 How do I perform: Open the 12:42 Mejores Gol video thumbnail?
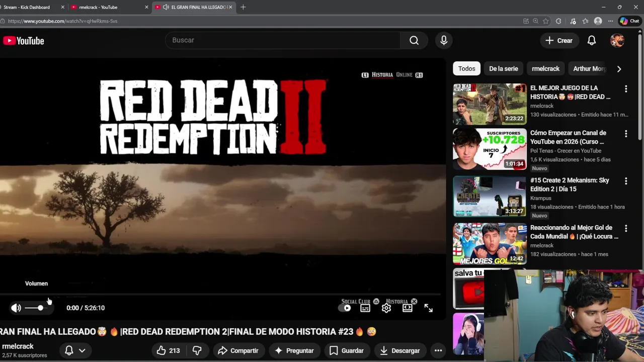coord(490,243)
